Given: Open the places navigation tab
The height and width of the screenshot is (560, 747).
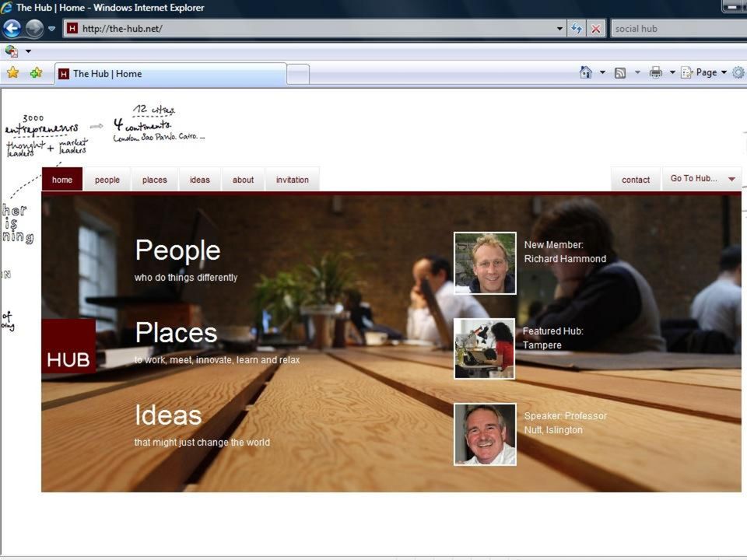Looking at the screenshot, I should pyautogui.click(x=154, y=180).
